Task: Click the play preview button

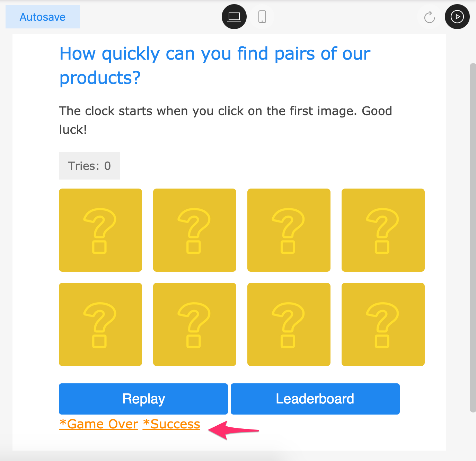Action: (457, 17)
